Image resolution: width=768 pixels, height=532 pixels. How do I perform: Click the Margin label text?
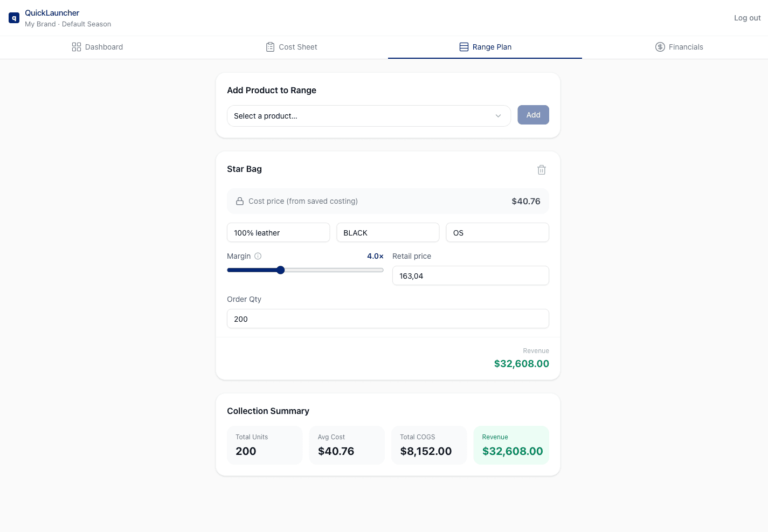tap(239, 256)
